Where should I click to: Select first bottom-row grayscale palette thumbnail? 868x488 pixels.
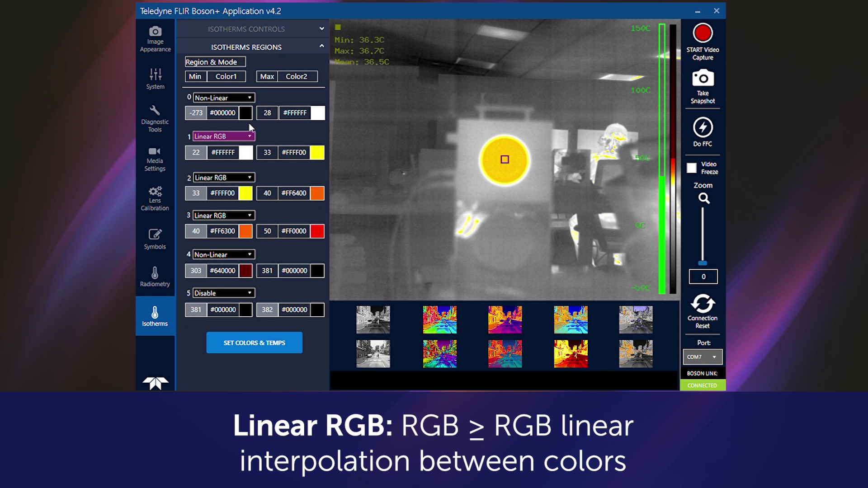[373, 354]
